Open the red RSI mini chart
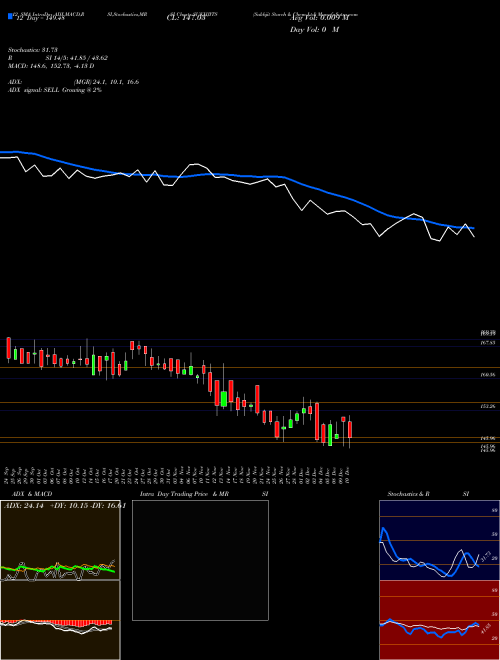Image resolution: width=500 pixels, height=660 pixels. click(x=439, y=620)
